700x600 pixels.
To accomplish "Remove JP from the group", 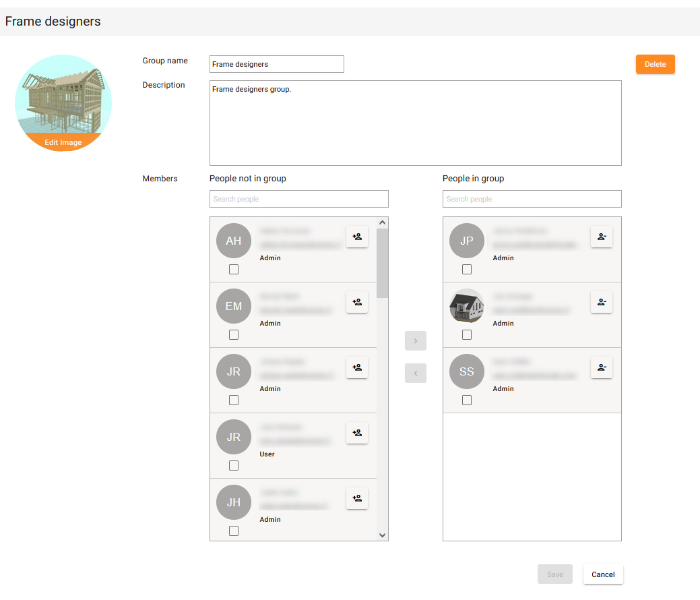I will click(602, 237).
